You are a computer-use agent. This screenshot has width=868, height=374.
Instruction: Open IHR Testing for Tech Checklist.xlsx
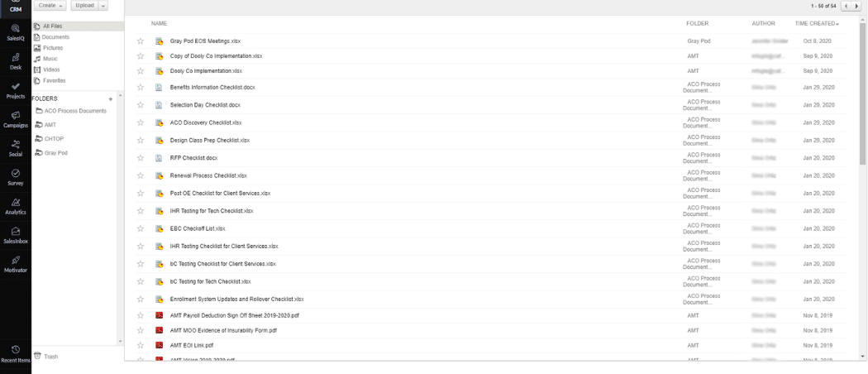[212, 211]
